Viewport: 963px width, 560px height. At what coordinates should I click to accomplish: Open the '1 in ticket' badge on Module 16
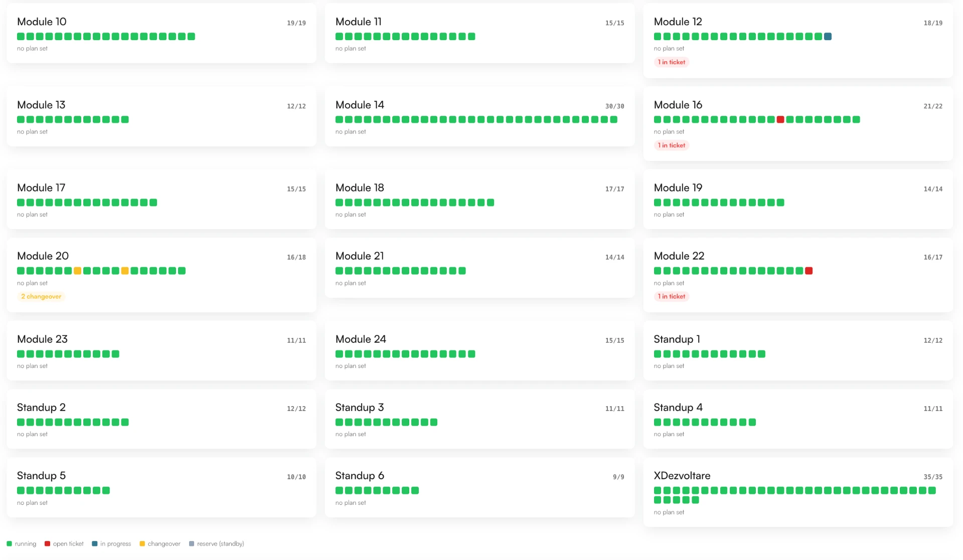(672, 145)
